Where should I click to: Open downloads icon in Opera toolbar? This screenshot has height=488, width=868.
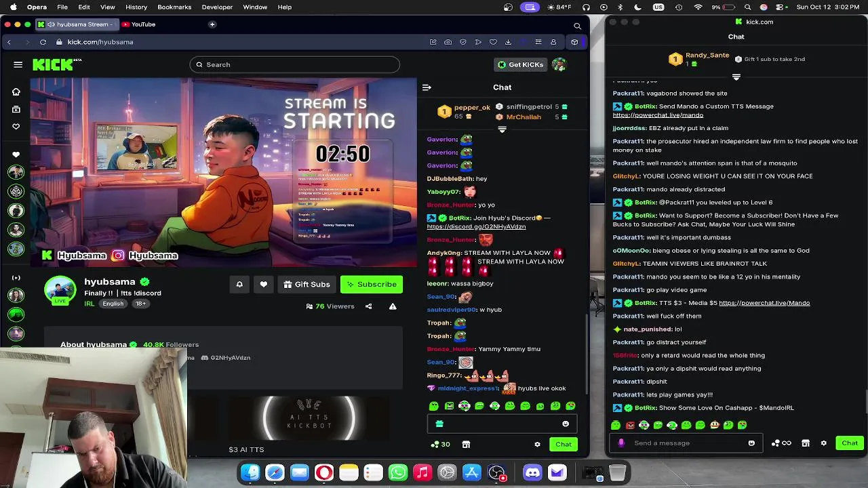pyautogui.click(x=508, y=42)
